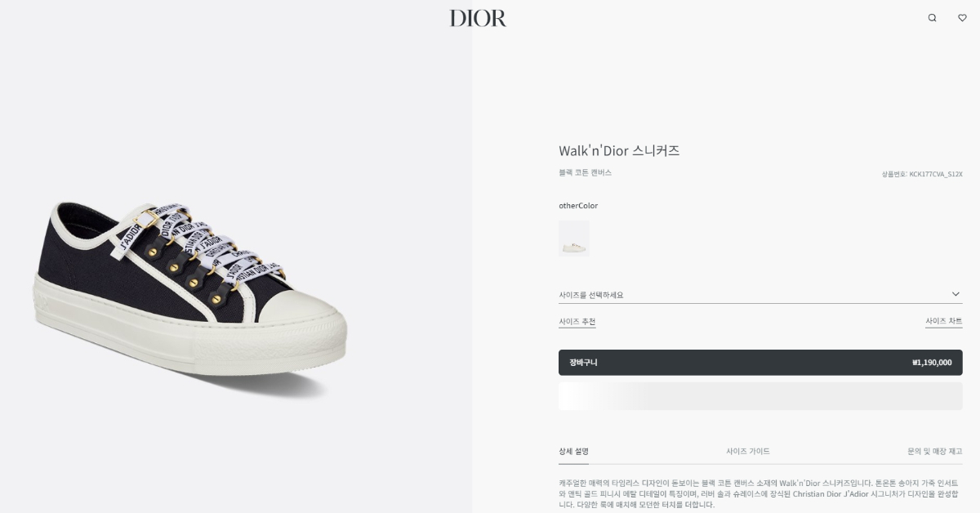
Task: Expand size list via chevron arrow
Action: coord(955,294)
